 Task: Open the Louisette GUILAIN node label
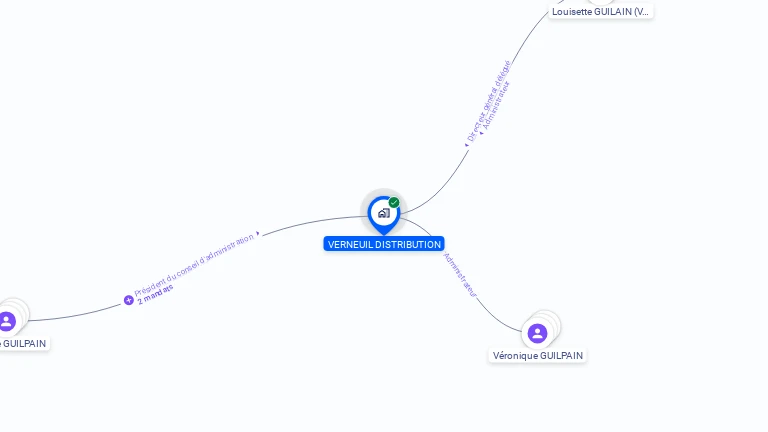600,12
